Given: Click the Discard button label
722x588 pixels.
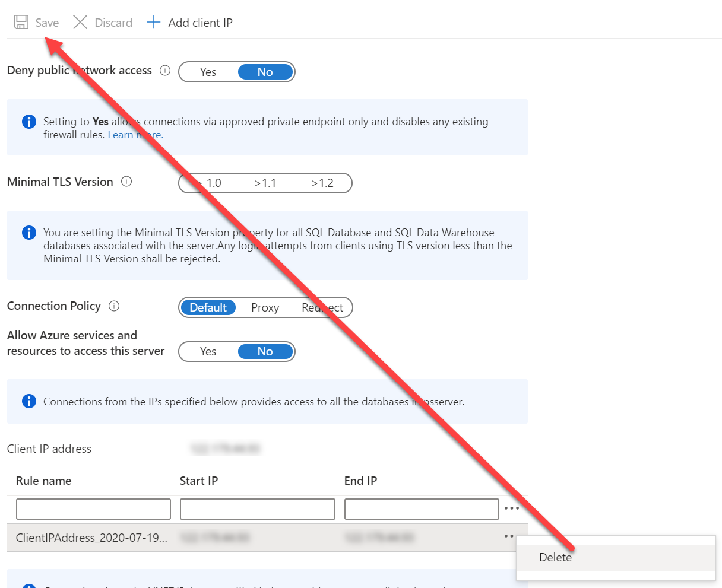Looking at the screenshot, I should pos(113,23).
